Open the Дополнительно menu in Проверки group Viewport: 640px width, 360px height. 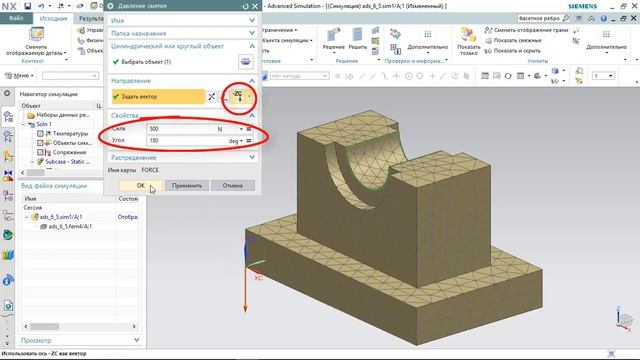pyautogui.click(x=427, y=47)
